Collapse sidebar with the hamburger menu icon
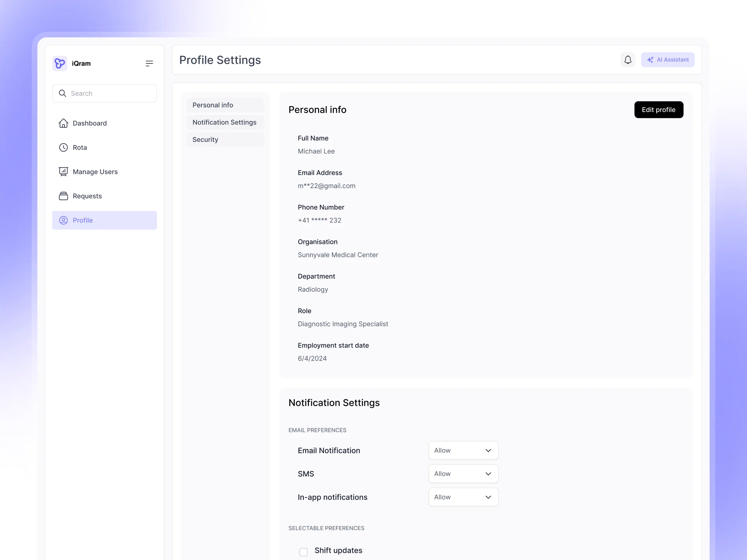 (149, 63)
